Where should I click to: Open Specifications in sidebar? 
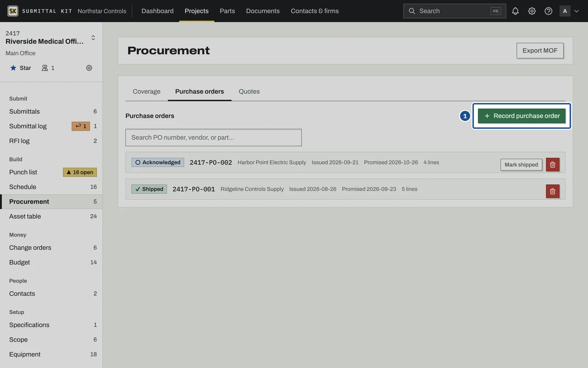pos(51,325)
